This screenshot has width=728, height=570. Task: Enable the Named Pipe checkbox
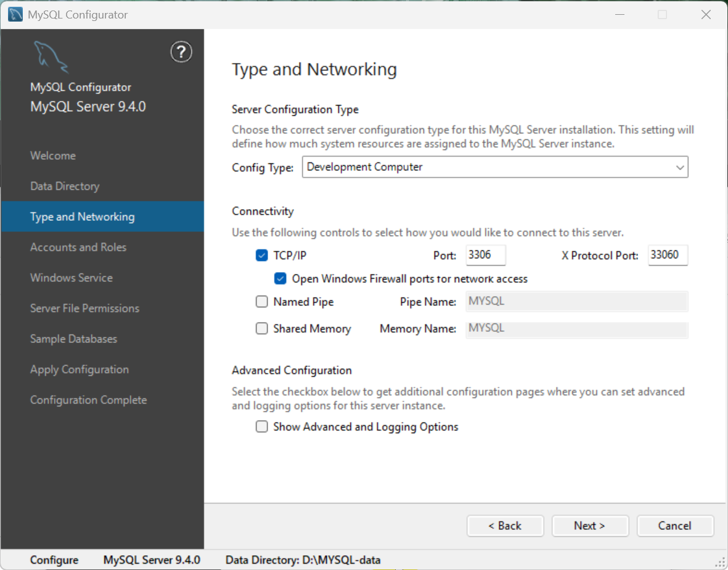coord(262,302)
